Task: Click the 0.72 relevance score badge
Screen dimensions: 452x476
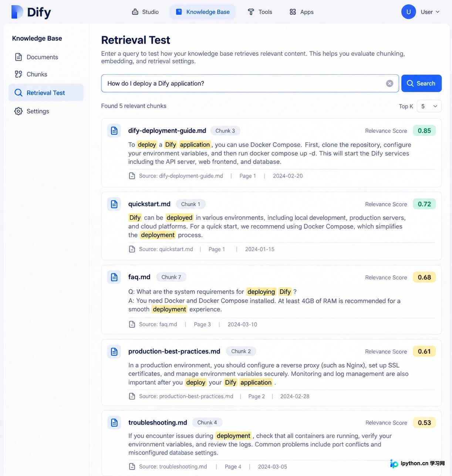Action: pos(424,204)
